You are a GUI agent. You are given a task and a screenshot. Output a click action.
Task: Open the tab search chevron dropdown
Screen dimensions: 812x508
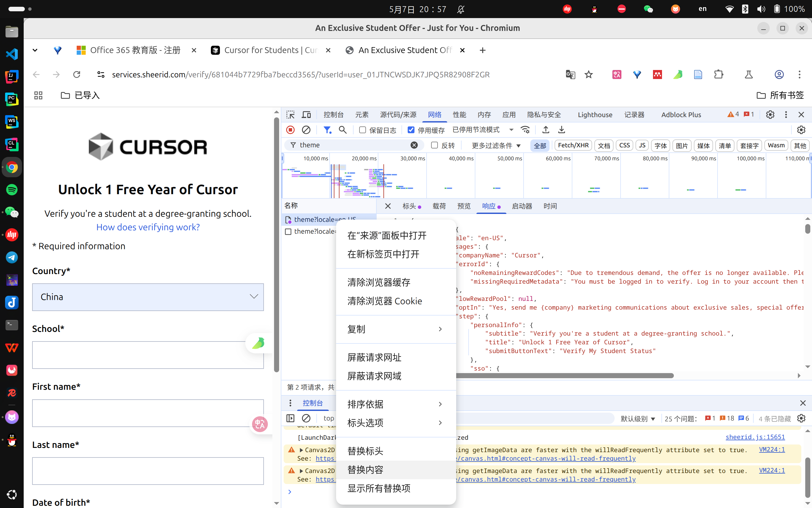[35, 51]
